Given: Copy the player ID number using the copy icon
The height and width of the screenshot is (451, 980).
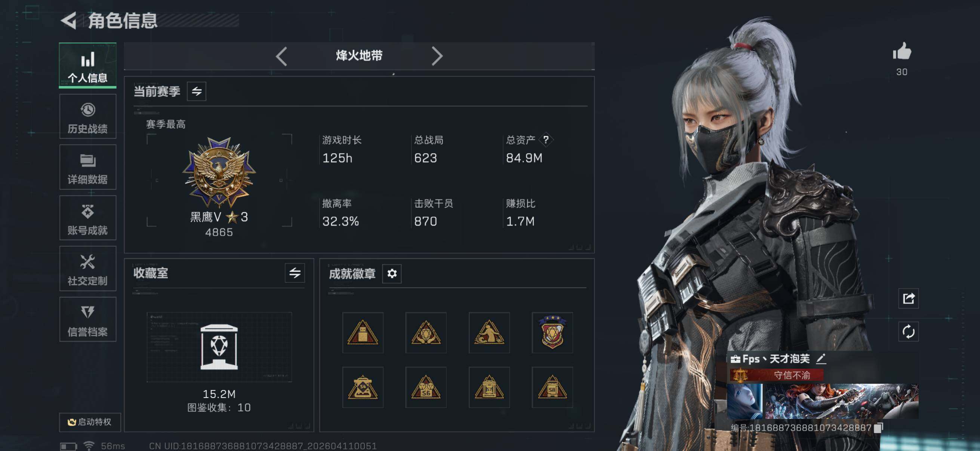Looking at the screenshot, I should coord(878,428).
